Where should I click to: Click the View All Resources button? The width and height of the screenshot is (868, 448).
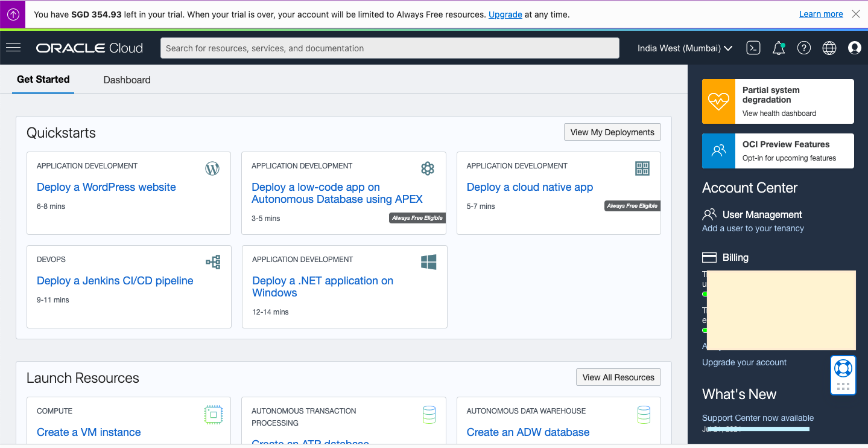[618, 377]
